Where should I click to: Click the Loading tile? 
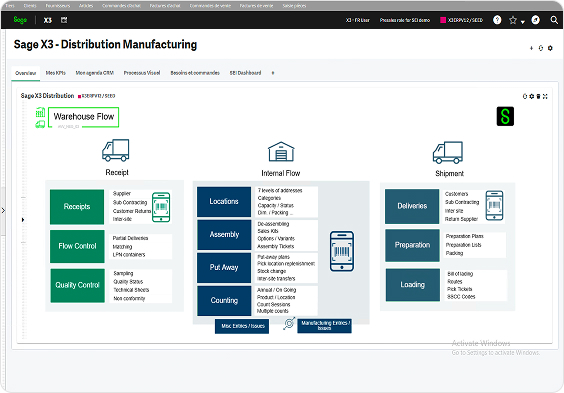(x=413, y=285)
